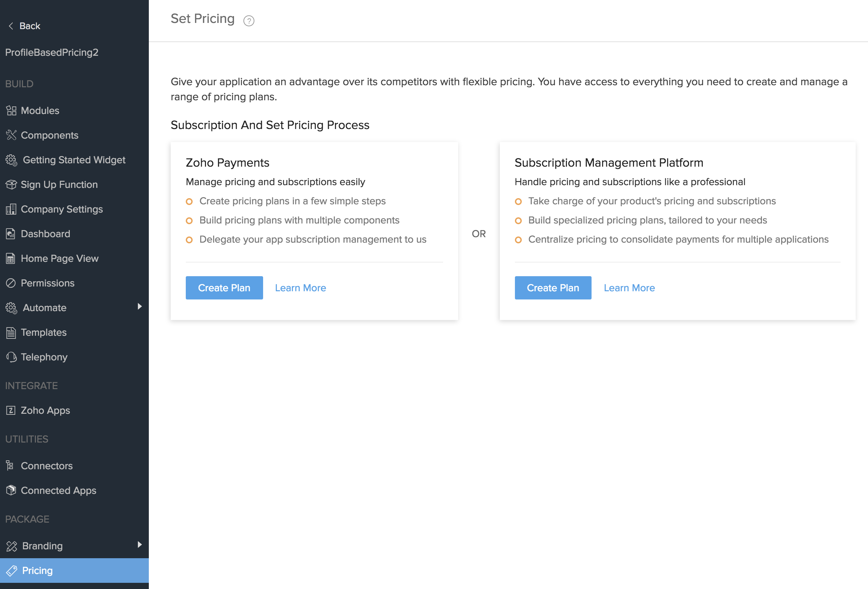
Task: Click the Telephony headset icon
Action: 11,357
